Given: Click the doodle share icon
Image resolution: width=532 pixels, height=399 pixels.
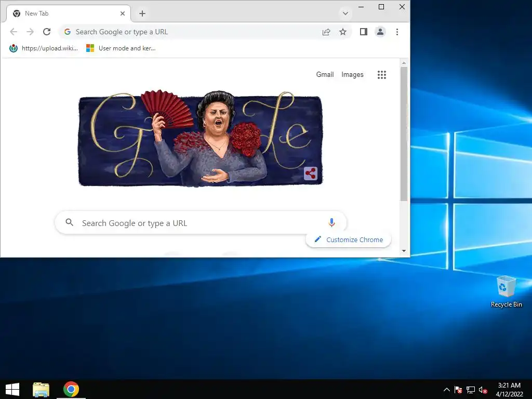Looking at the screenshot, I should [x=311, y=174].
